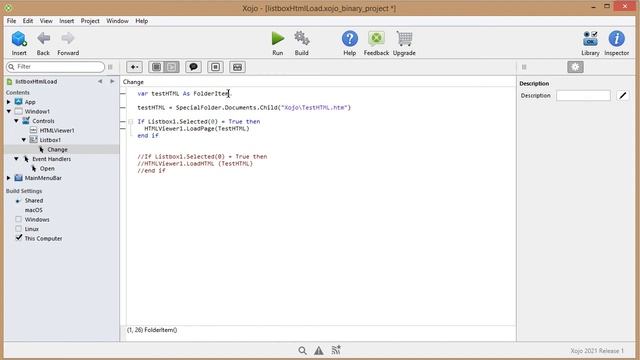Click the pencil edit icon beside Description

tap(623, 96)
